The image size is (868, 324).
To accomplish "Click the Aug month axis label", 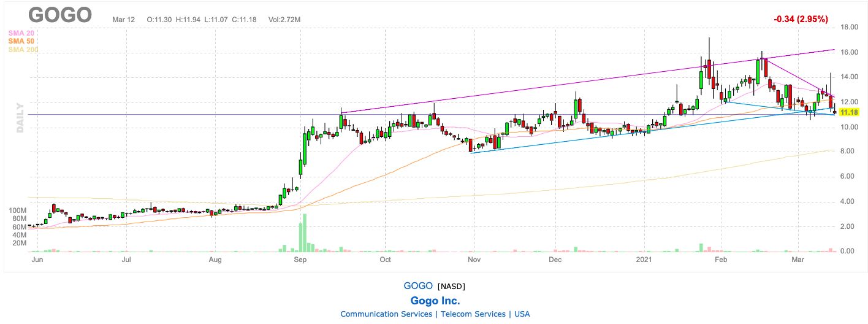I will pos(215,260).
